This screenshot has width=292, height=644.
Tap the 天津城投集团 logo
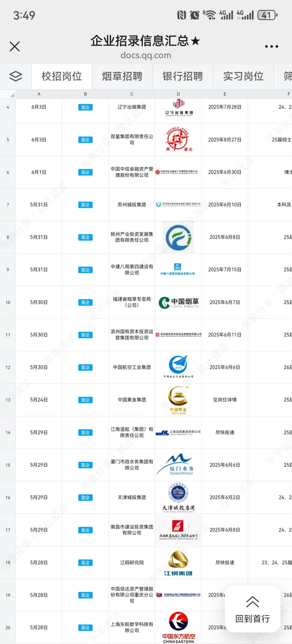178,497
